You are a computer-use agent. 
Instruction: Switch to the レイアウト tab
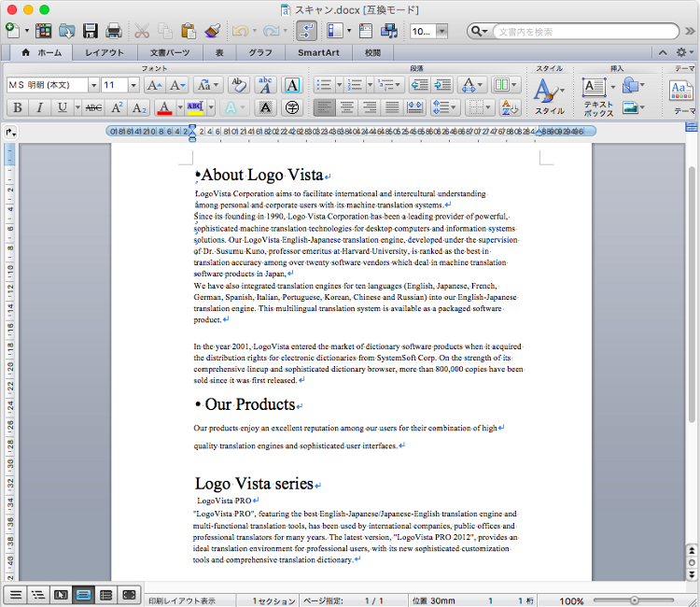click(x=105, y=52)
